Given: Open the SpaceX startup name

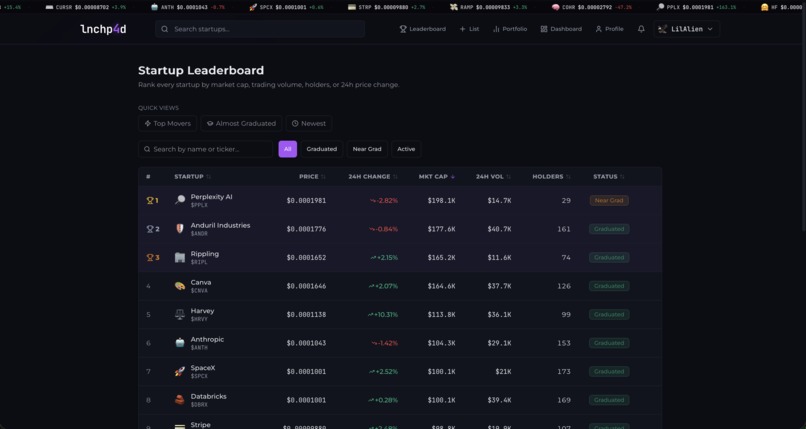Looking at the screenshot, I should click(203, 368).
